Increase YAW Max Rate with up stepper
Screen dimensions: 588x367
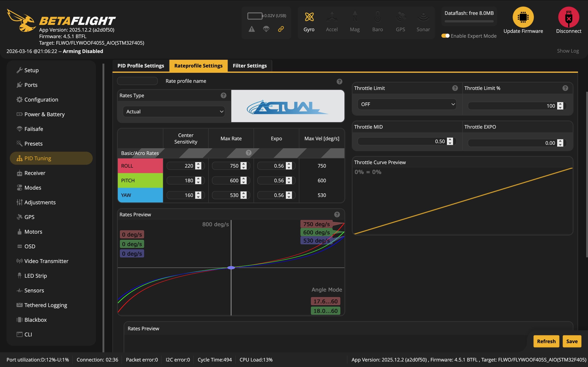tap(243, 193)
